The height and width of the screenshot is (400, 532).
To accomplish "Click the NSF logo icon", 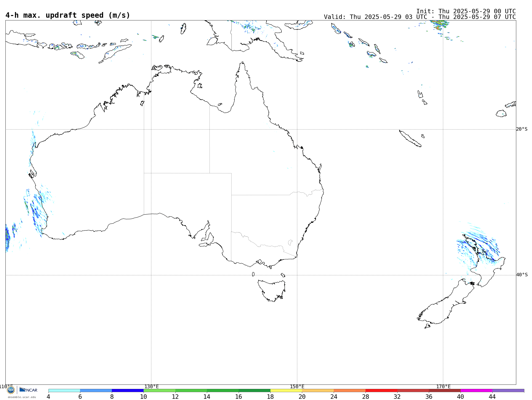I will (11, 390).
